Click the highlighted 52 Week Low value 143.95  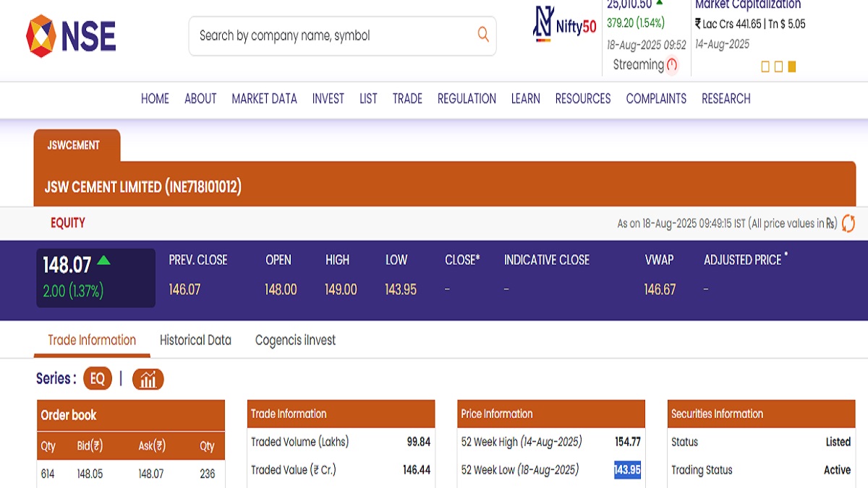tap(627, 470)
